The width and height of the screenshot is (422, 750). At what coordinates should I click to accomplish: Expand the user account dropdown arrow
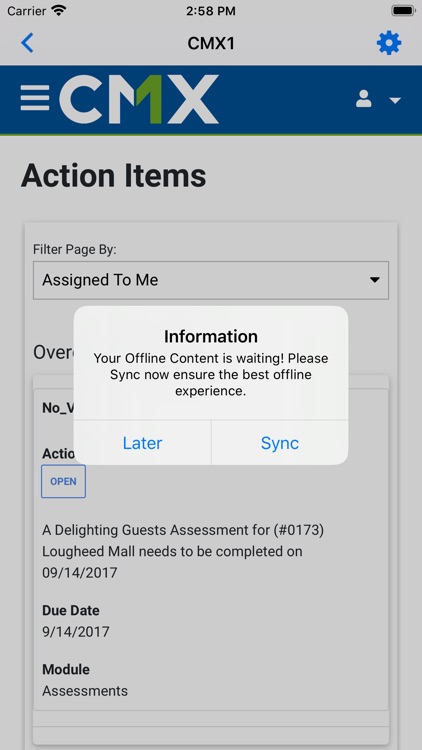(x=395, y=100)
